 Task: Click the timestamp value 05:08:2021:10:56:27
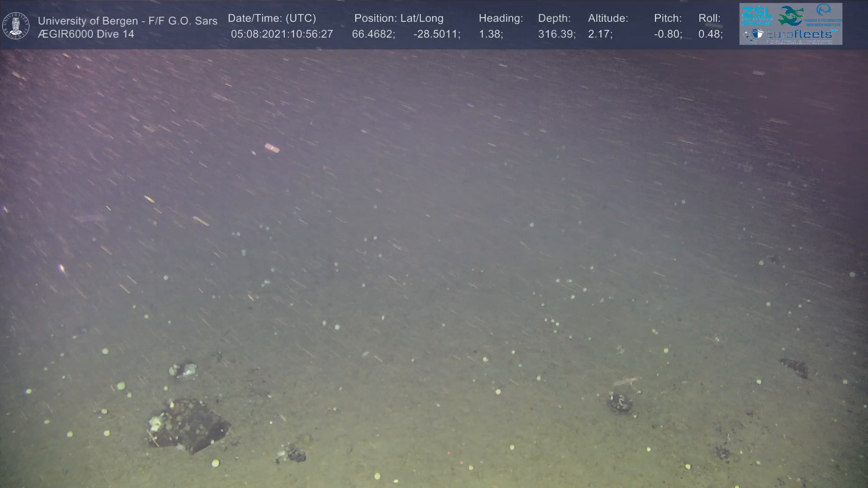click(x=282, y=34)
